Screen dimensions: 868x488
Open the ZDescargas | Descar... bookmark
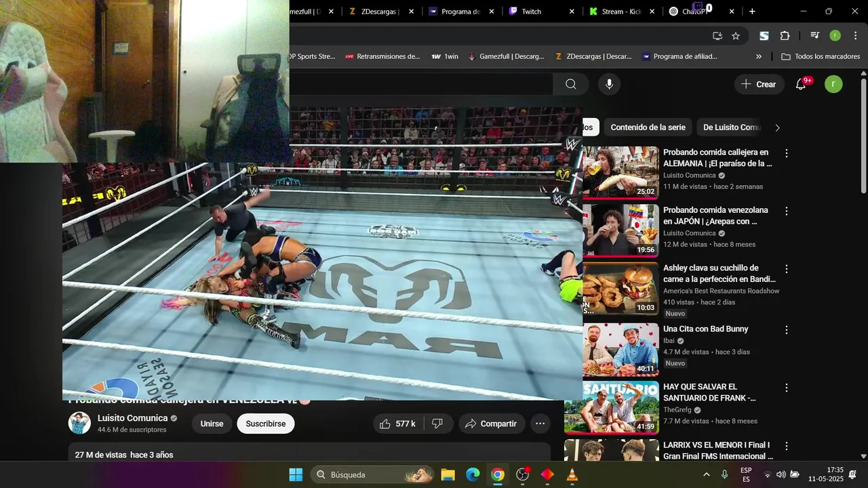pyautogui.click(x=593, y=56)
